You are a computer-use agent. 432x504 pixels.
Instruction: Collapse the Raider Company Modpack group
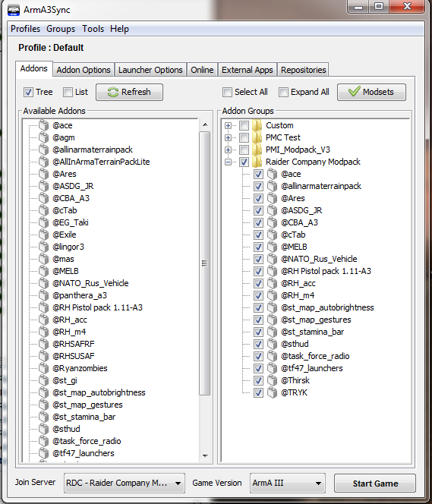coord(229,162)
